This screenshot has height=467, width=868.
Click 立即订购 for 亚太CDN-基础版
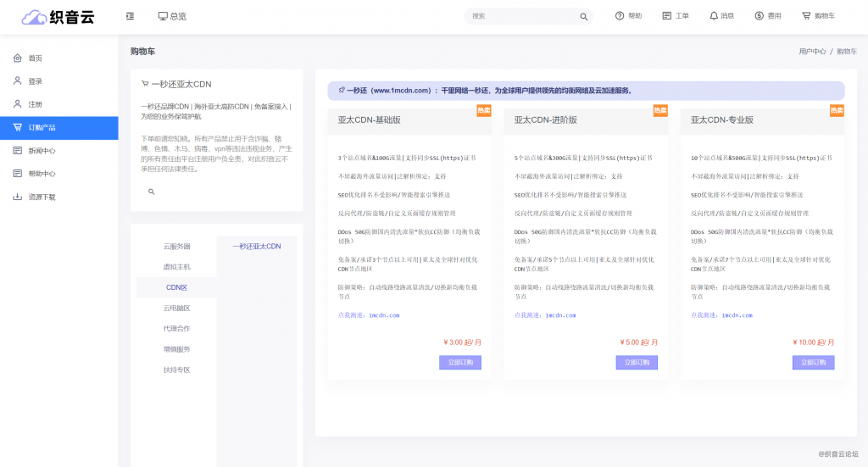coord(460,363)
